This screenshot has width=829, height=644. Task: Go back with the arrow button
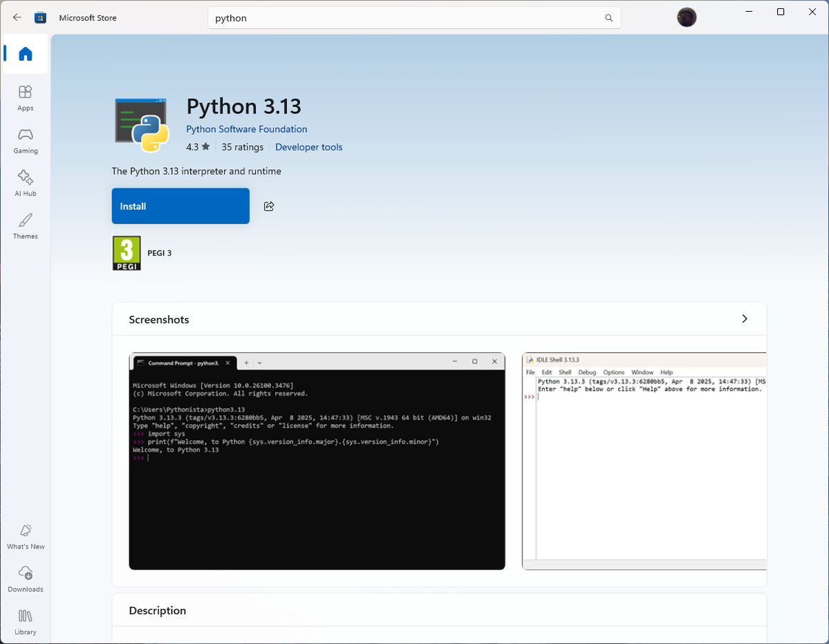click(17, 17)
